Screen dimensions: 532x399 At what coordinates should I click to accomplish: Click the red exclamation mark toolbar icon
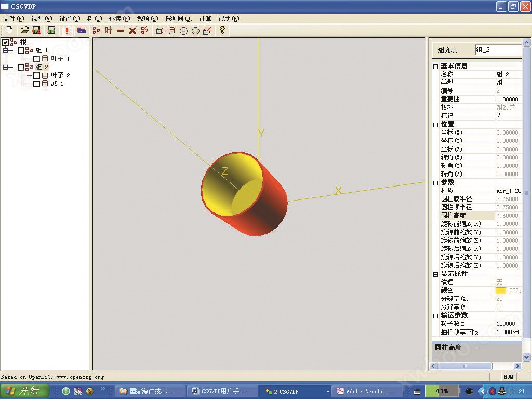(67, 31)
